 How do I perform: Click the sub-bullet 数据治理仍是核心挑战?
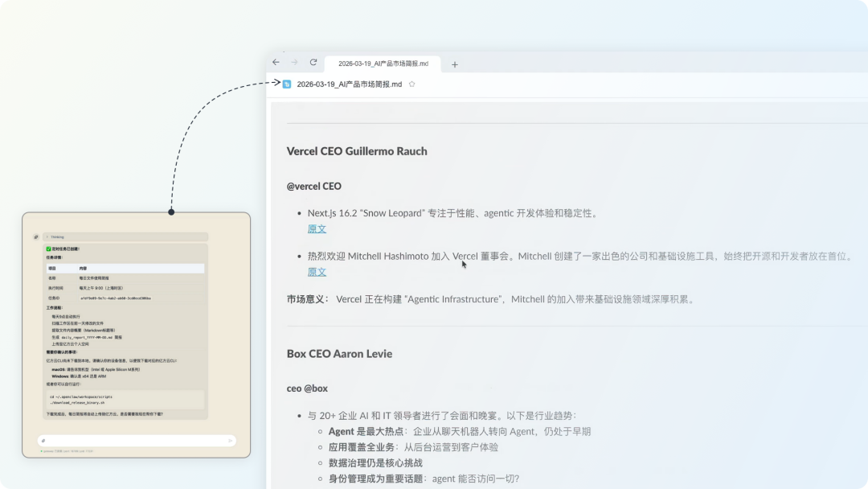tap(375, 463)
